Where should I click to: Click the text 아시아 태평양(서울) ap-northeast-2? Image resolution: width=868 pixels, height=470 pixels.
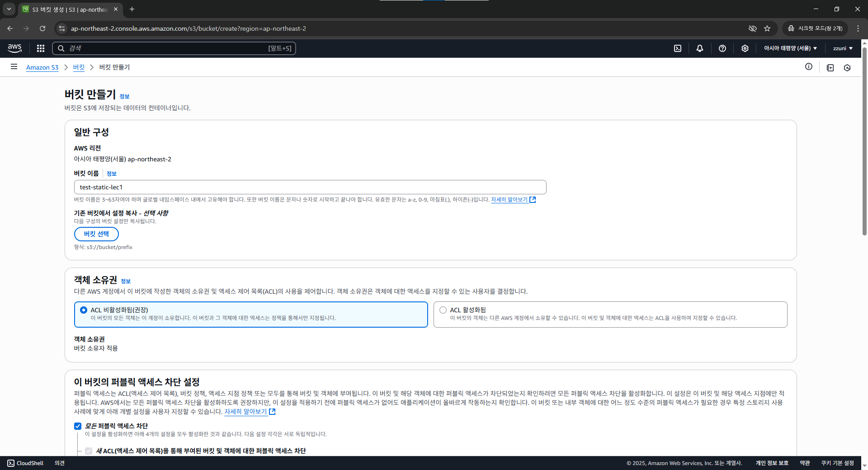click(123, 159)
